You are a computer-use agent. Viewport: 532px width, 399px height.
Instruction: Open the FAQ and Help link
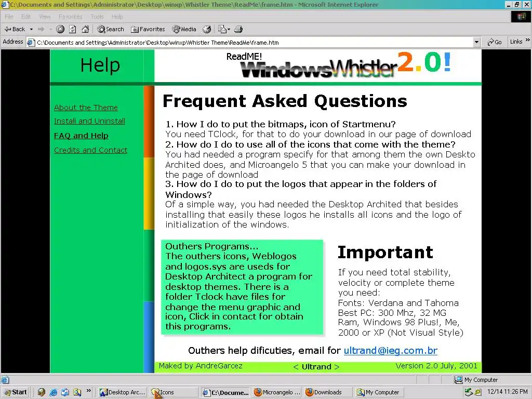coord(81,136)
